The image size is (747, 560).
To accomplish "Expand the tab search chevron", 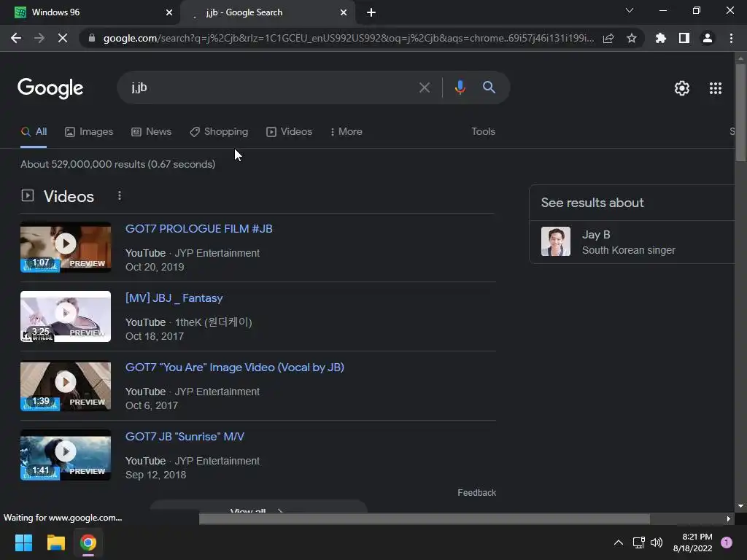I will click(630, 10).
